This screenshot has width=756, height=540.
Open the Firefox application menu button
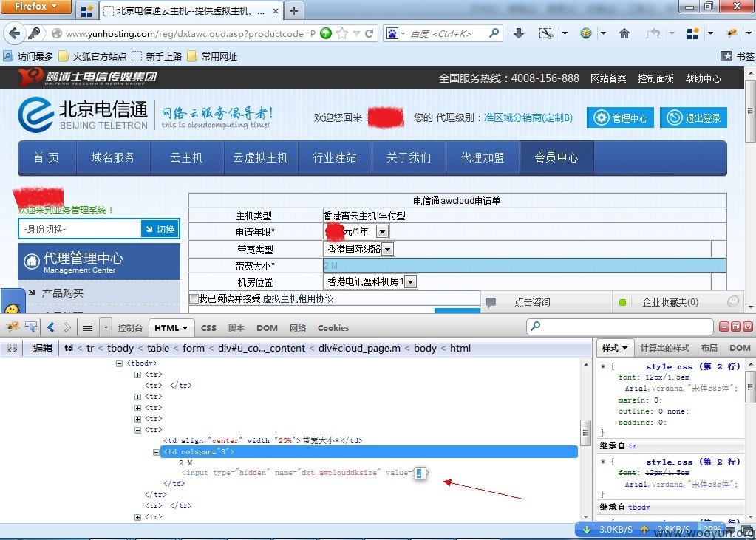[x=35, y=7]
